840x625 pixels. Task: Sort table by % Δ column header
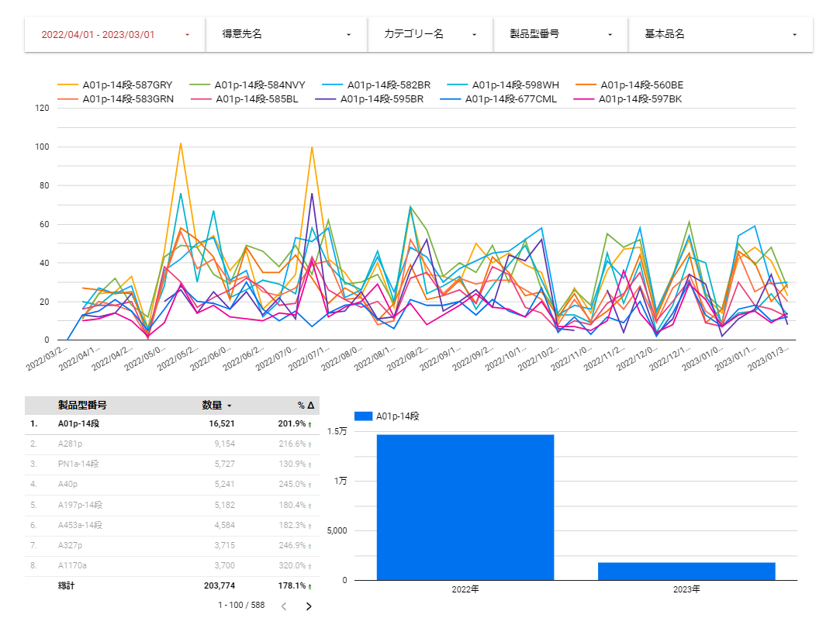click(306, 405)
